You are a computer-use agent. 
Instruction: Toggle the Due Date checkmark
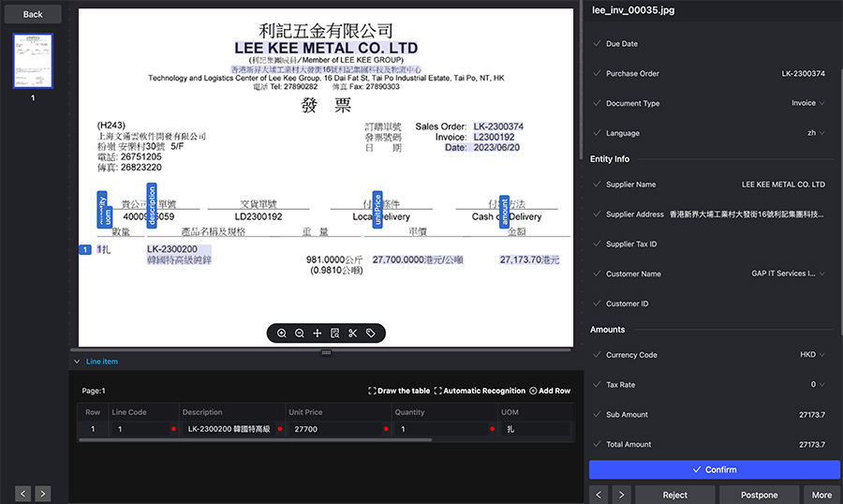coord(597,44)
